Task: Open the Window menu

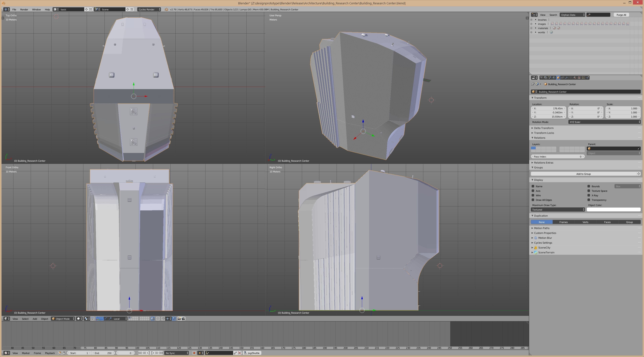Action: click(36, 10)
